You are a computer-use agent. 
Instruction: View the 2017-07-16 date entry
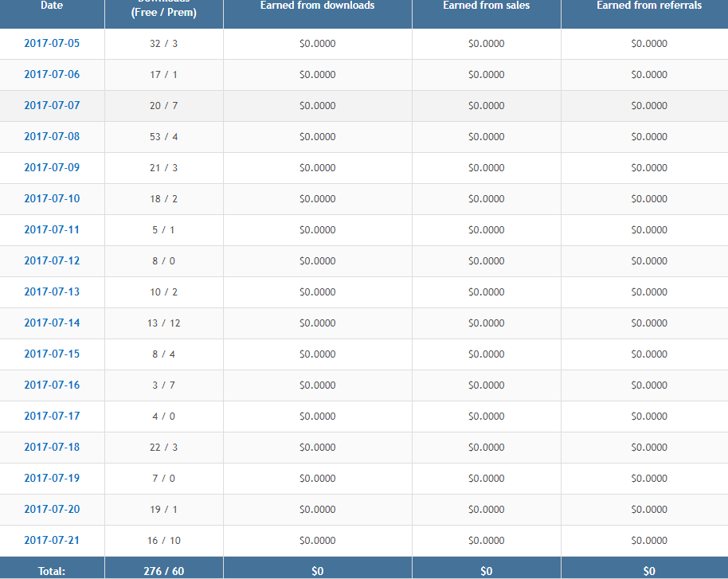pos(52,385)
